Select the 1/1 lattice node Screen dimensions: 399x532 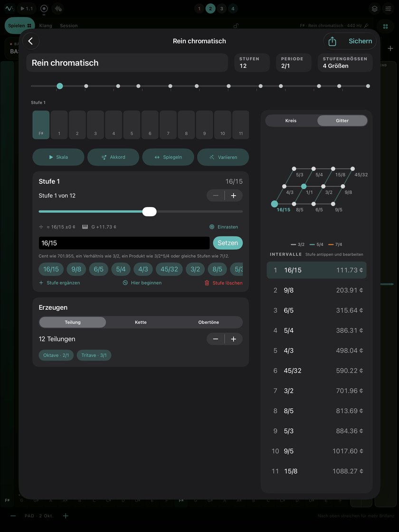coord(304,186)
